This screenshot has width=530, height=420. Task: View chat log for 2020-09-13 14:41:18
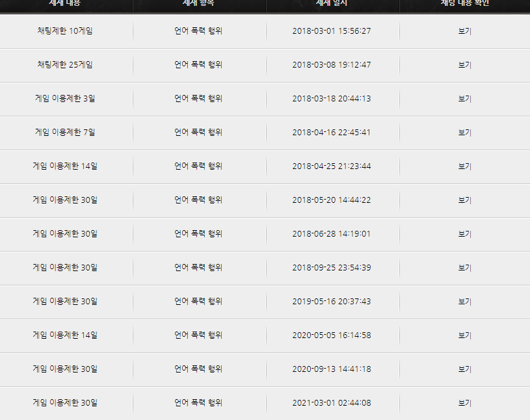(464, 369)
